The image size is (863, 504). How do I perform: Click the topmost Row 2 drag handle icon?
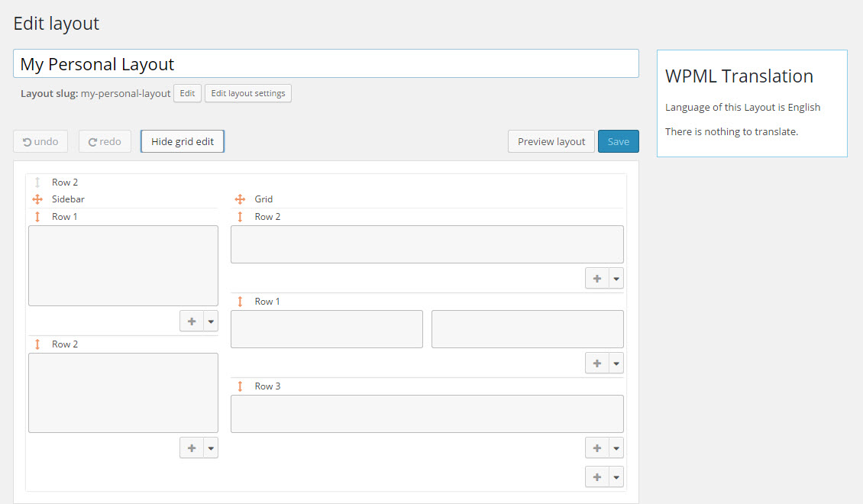click(37, 182)
